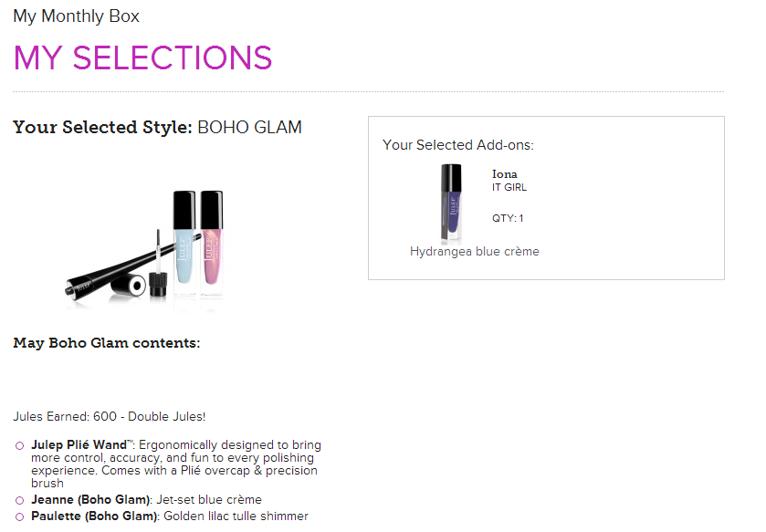This screenshot has width=766, height=532.
Task: Click the bullet circle next to Julep Plié Wand
Action: coord(19,445)
